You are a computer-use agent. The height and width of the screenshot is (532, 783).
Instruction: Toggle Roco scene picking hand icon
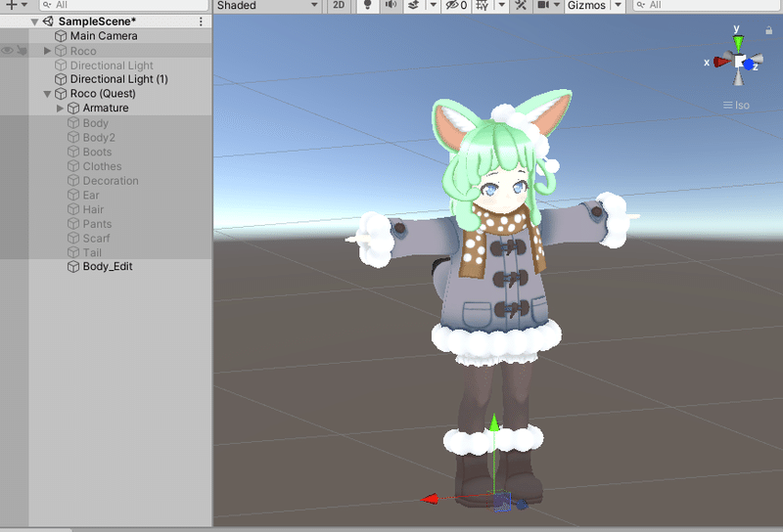coord(22,51)
